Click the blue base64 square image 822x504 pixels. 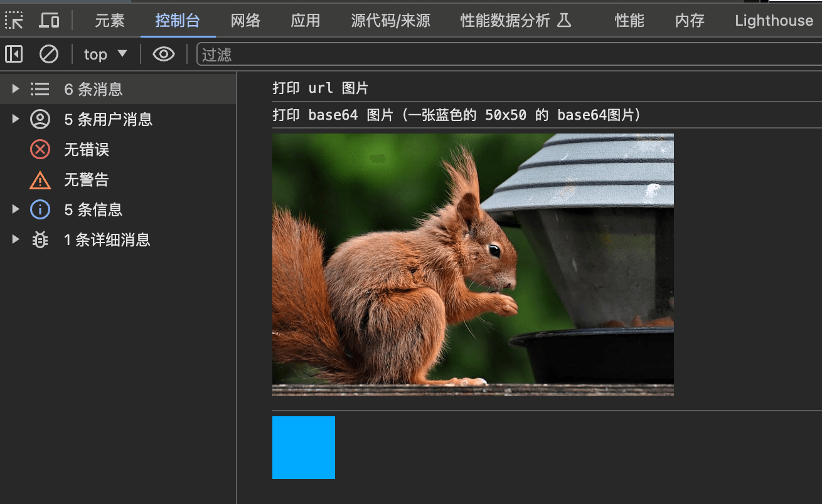point(304,448)
